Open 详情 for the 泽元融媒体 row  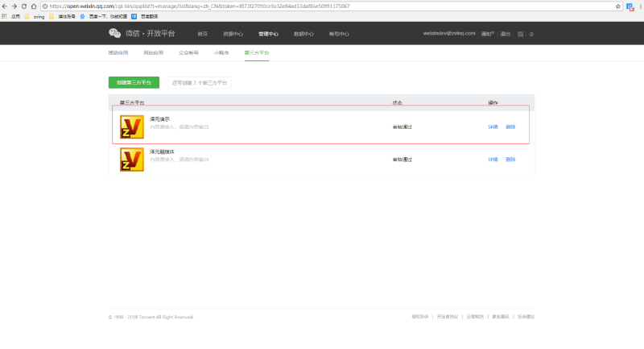pos(493,160)
